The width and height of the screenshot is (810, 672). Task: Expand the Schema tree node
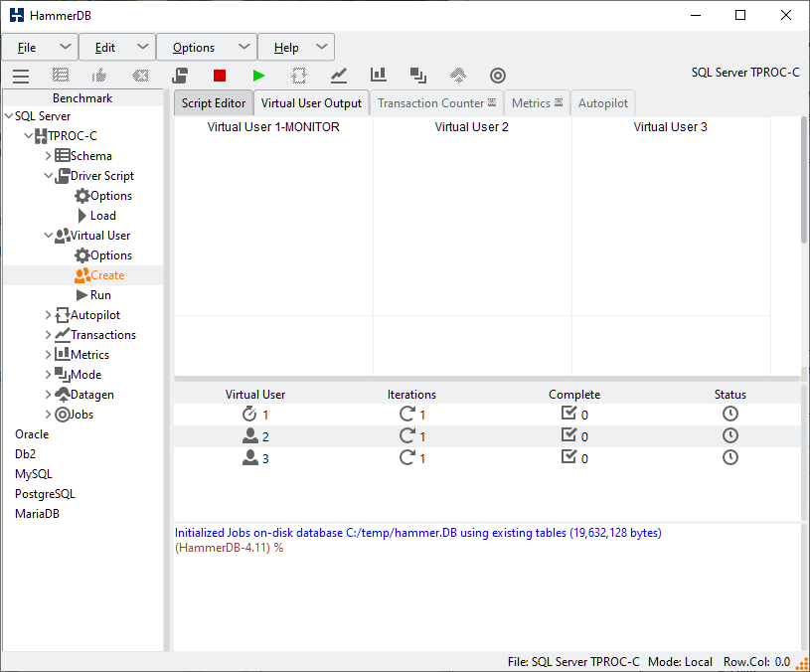(48, 155)
